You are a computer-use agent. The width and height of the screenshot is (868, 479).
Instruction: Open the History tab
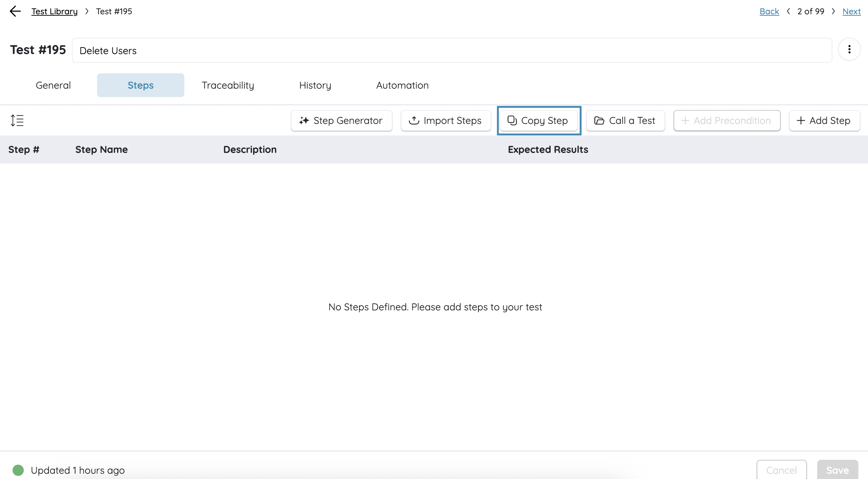[315, 85]
